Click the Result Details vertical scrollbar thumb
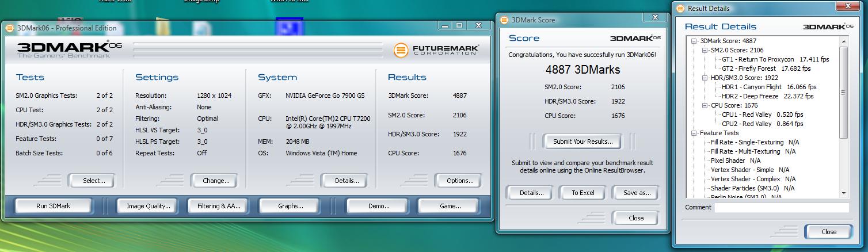This screenshot has width=868, height=252. (844, 92)
